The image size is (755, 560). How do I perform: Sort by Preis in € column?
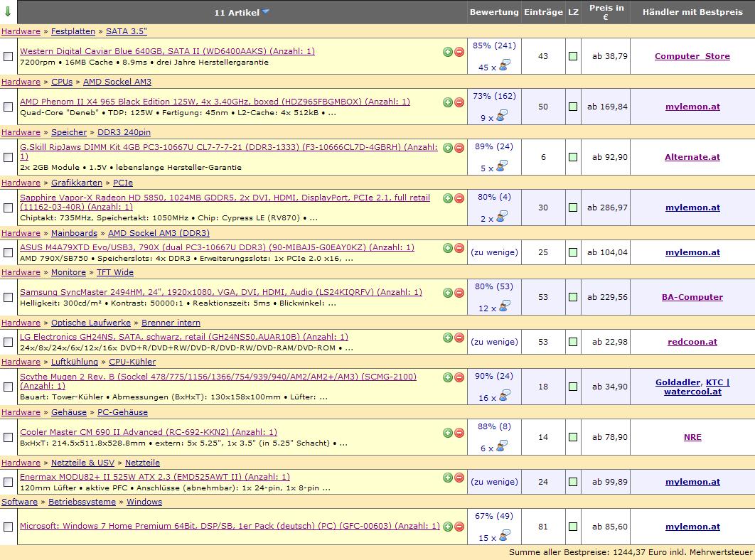pyautogui.click(x=606, y=12)
